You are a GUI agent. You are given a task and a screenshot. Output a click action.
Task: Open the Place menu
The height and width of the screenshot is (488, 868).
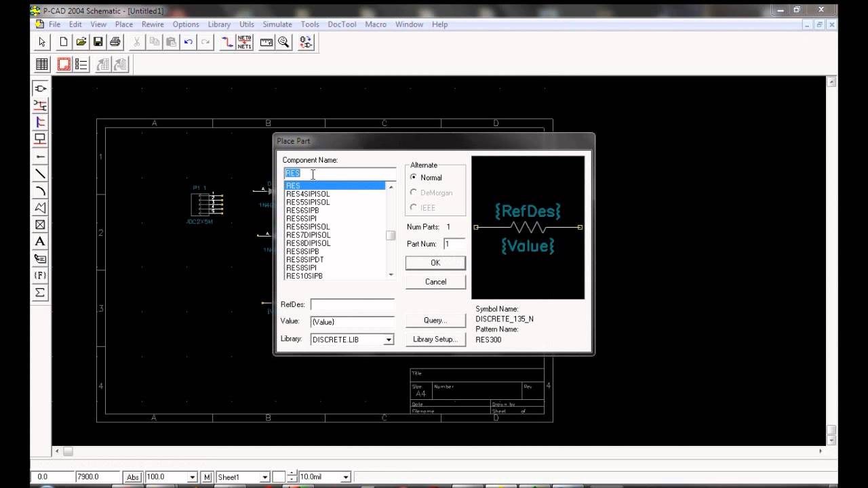click(x=124, y=24)
